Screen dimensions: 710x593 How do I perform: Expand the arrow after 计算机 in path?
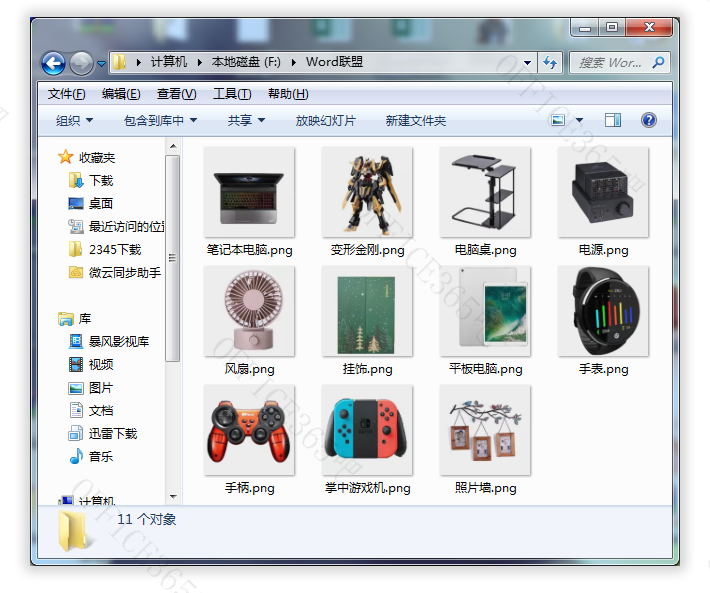point(199,62)
